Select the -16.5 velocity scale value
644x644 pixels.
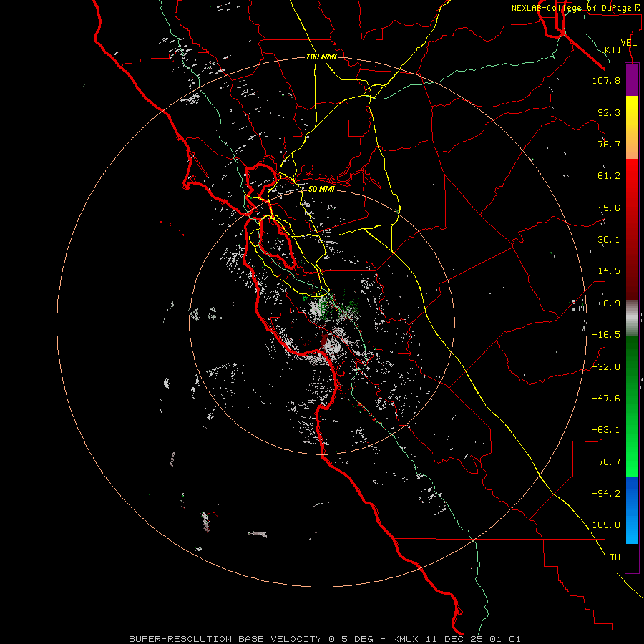pyautogui.click(x=606, y=335)
